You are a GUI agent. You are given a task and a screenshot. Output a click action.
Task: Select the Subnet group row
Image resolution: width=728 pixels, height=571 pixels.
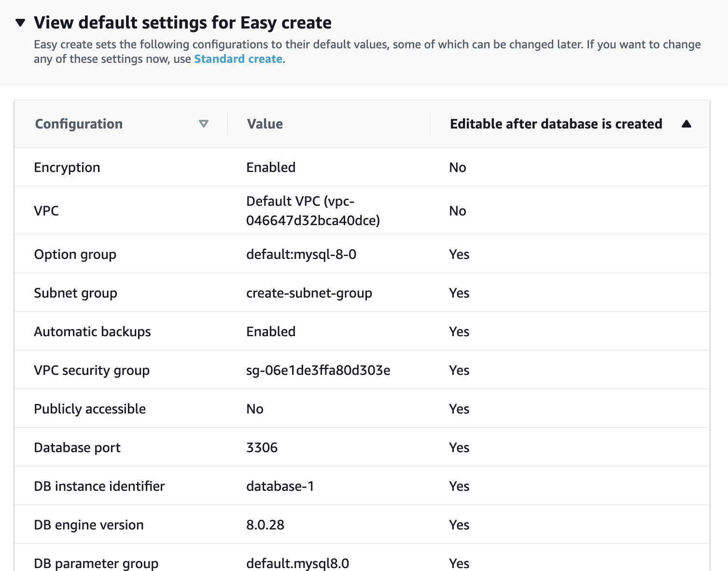pos(76,293)
